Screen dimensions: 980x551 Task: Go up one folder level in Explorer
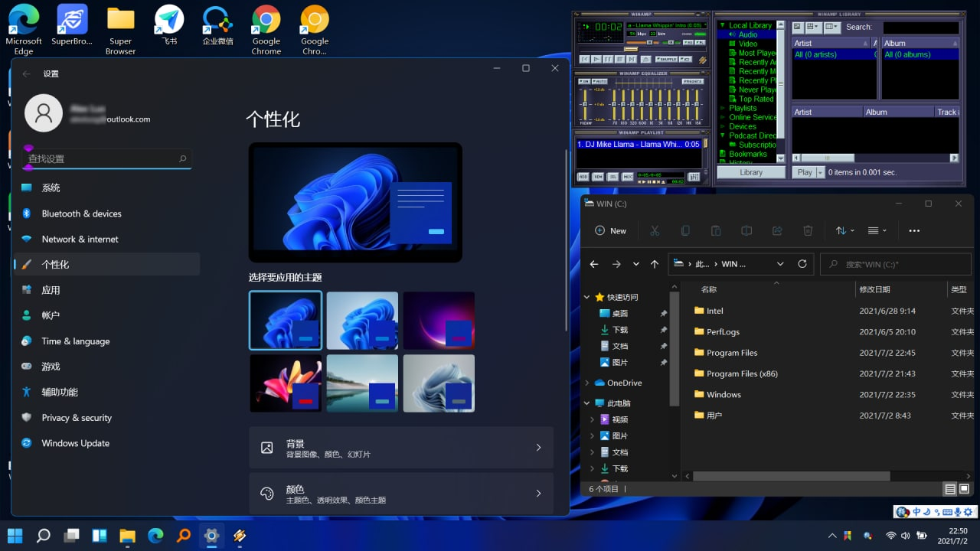654,264
